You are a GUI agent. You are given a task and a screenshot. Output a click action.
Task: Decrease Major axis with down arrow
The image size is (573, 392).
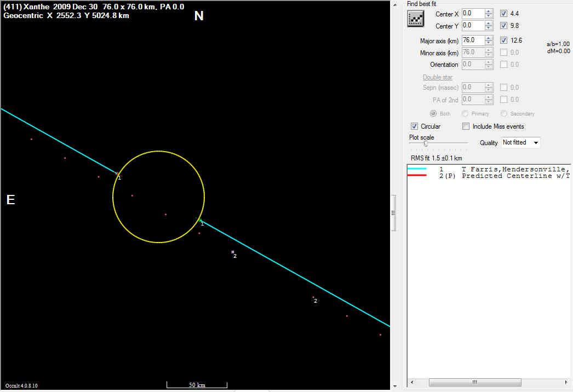pyautogui.click(x=489, y=43)
